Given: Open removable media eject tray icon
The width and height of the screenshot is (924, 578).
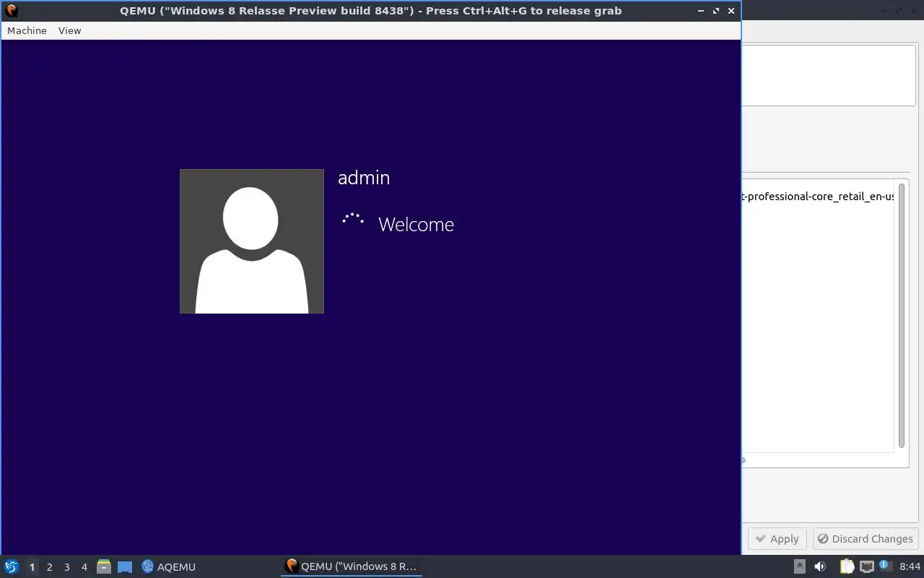Looking at the screenshot, I should point(799,566).
